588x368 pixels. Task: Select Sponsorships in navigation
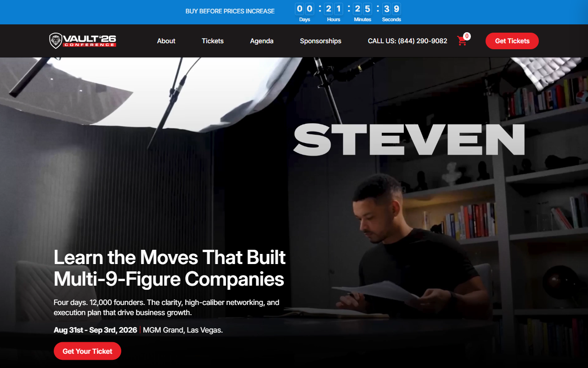click(321, 41)
